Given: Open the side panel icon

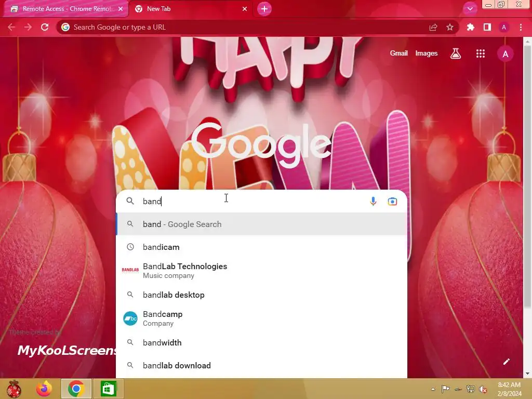Looking at the screenshot, I should (487, 27).
